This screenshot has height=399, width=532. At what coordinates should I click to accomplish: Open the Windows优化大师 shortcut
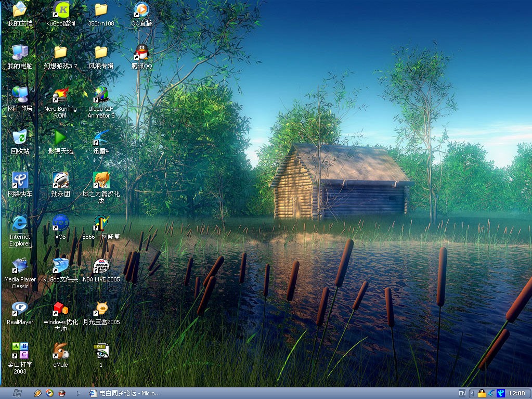click(x=60, y=308)
